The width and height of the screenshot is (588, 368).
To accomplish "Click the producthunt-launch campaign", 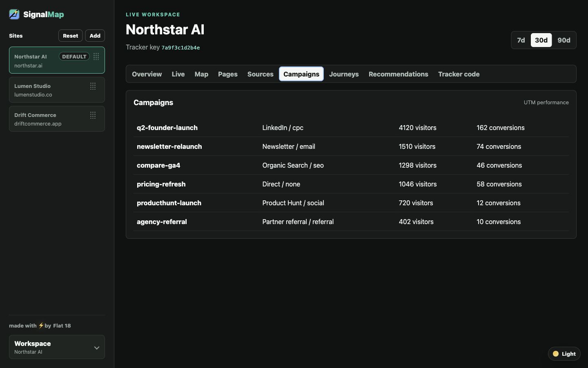I will [169, 203].
